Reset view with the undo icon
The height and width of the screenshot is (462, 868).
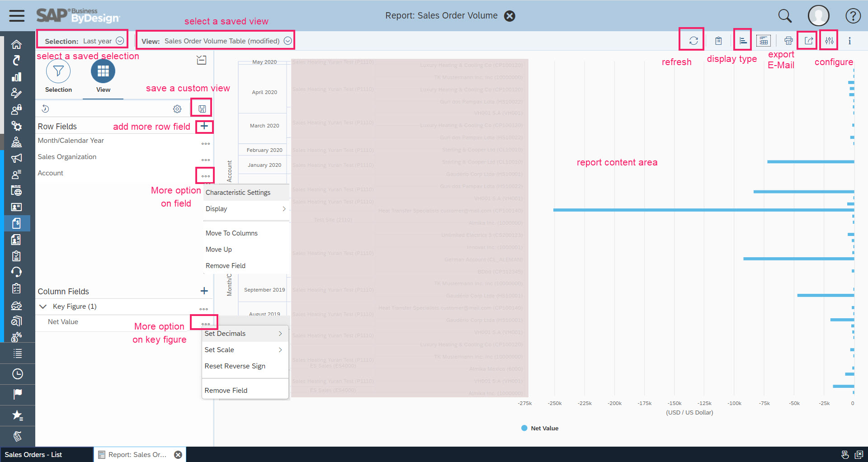click(x=45, y=108)
